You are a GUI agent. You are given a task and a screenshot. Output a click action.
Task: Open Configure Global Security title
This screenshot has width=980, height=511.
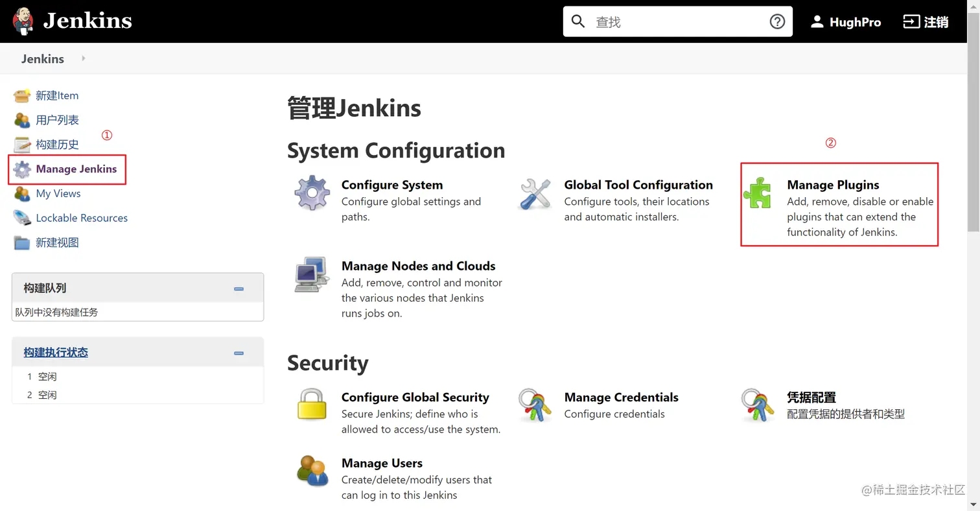415,398
